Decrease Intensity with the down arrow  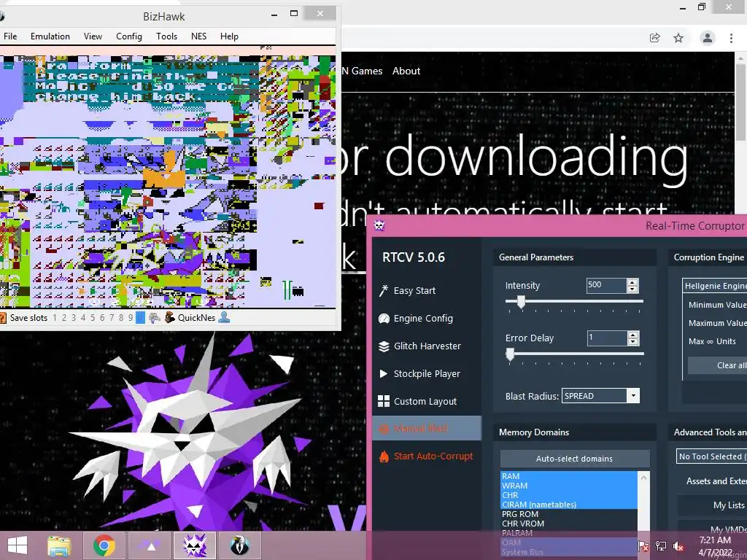(x=632, y=289)
